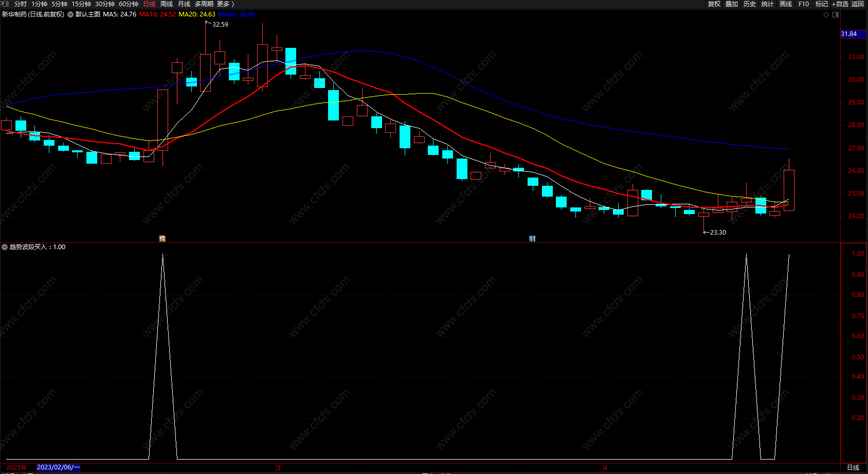Click the 2023年 year label on time axis
Viewport: 868px width, 474px height.
pyautogui.click(x=16, y=467)
